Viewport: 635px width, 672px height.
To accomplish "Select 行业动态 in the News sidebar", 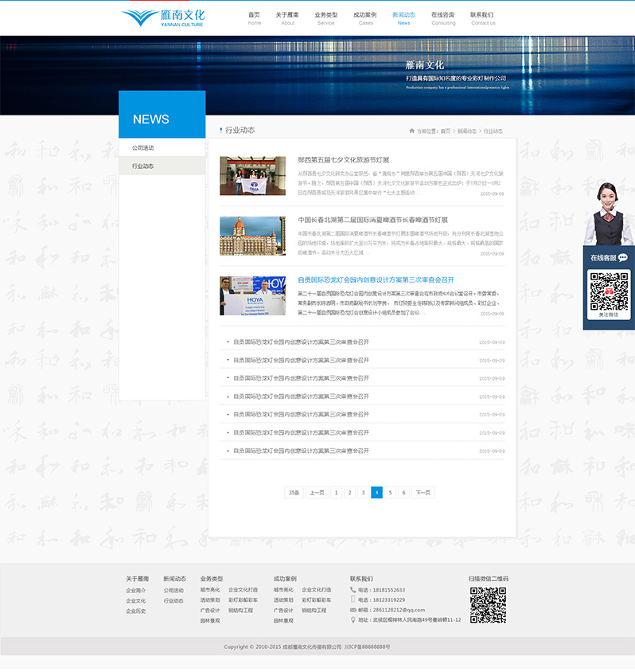I will [x=143, y=166].
